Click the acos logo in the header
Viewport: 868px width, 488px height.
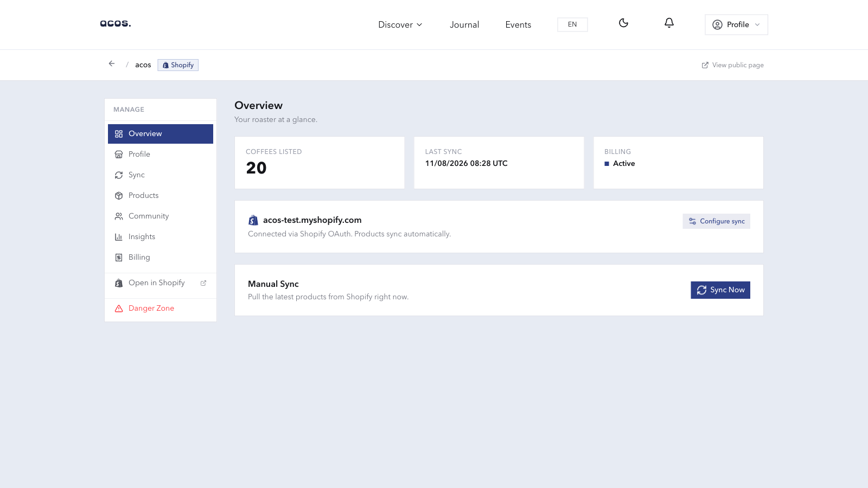116,24
